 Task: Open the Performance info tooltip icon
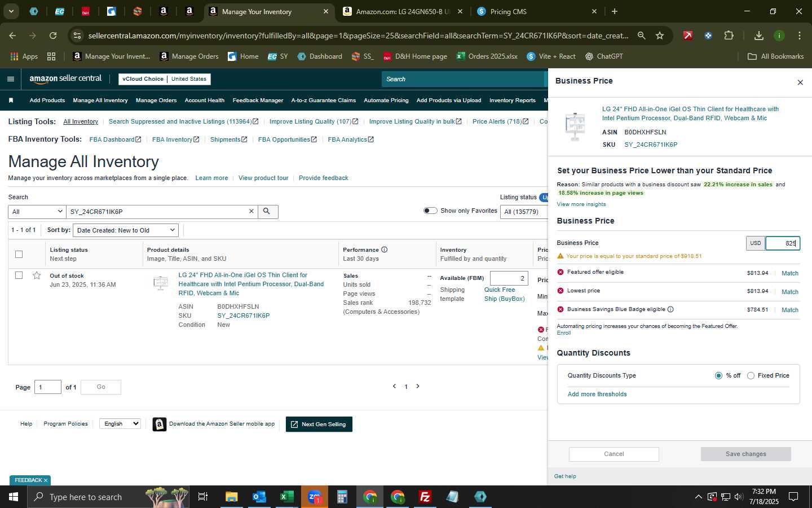point(384,249)
